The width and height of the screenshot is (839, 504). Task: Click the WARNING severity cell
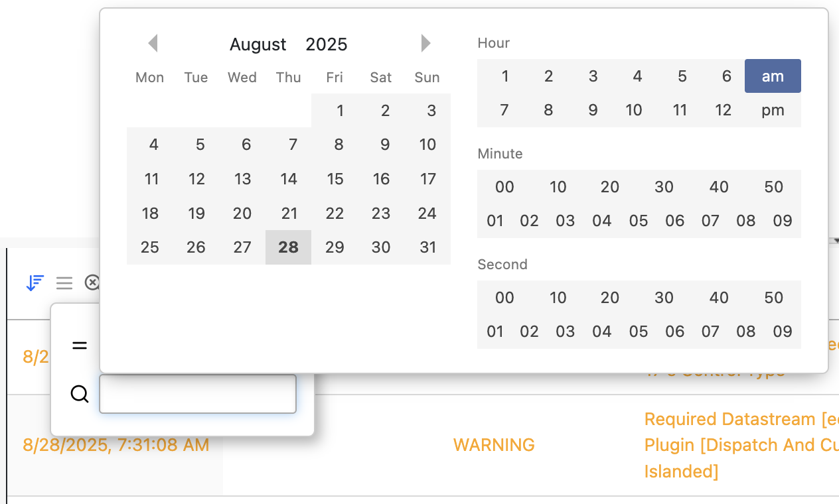point(494,445)
